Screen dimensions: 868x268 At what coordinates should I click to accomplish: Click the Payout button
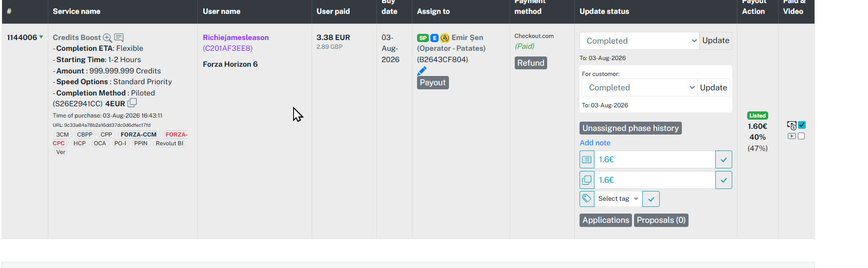(x=432, y=83)
